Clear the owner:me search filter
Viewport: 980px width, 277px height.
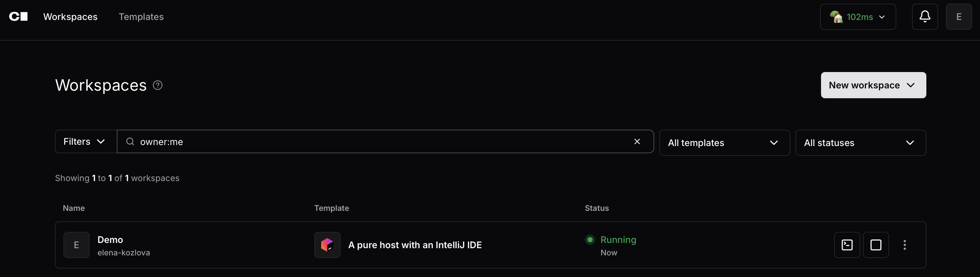coord(637,141)
